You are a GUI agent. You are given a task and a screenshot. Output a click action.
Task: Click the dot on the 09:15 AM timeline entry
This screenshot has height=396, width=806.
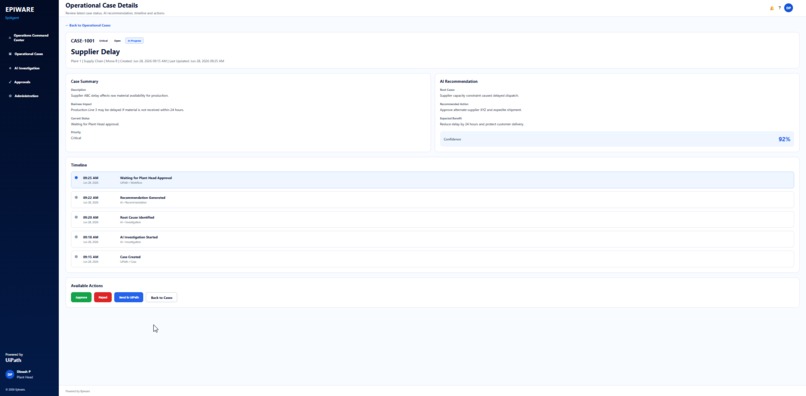[76, 257]
